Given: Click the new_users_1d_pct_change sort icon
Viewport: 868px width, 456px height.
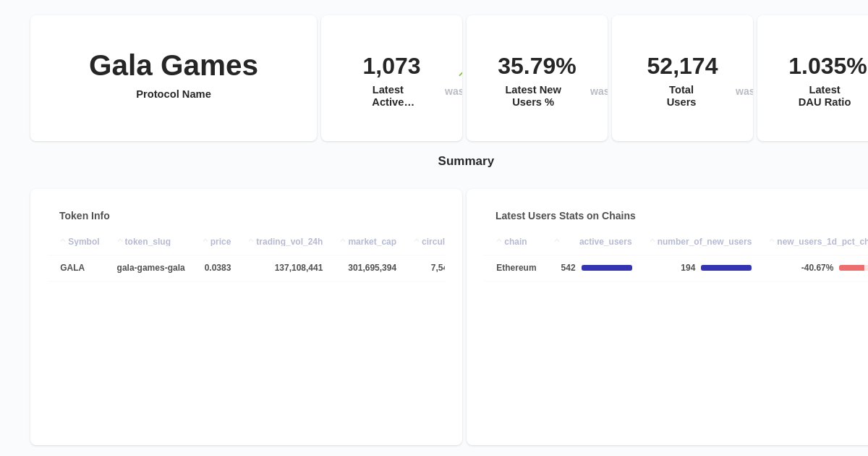Looking at the screenshot, I should pos(771,242).
